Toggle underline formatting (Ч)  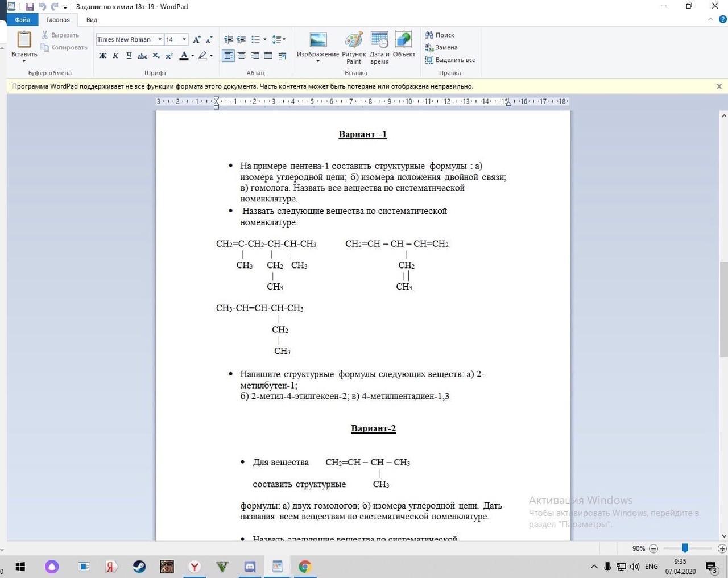[x=129, y=56]
